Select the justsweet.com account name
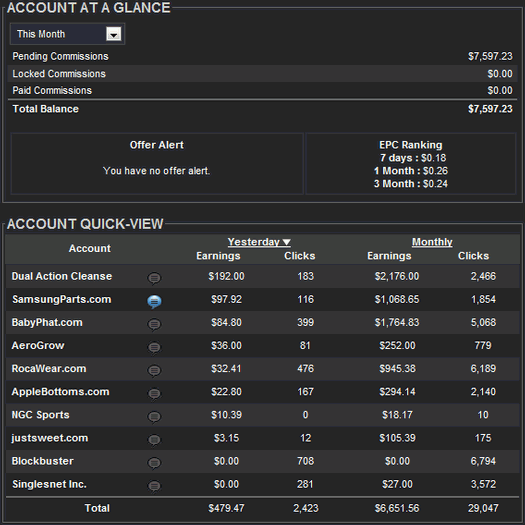 (x=50, y=438)
